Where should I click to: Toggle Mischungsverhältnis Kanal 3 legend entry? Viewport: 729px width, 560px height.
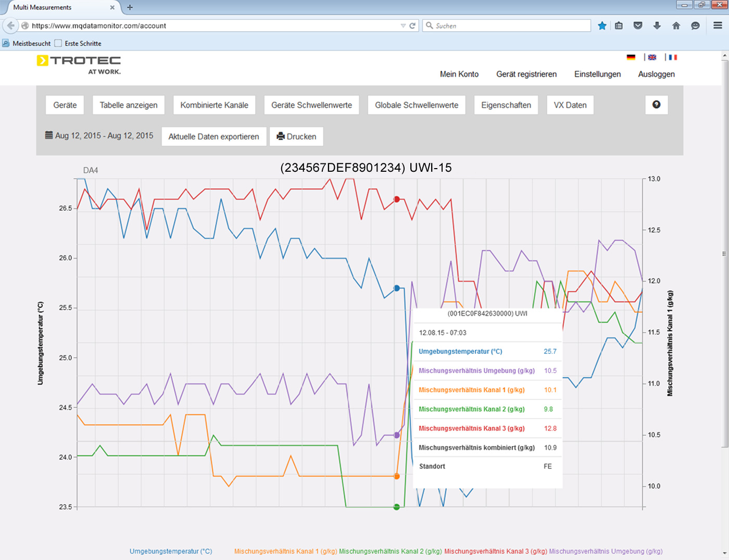point(496,551)
